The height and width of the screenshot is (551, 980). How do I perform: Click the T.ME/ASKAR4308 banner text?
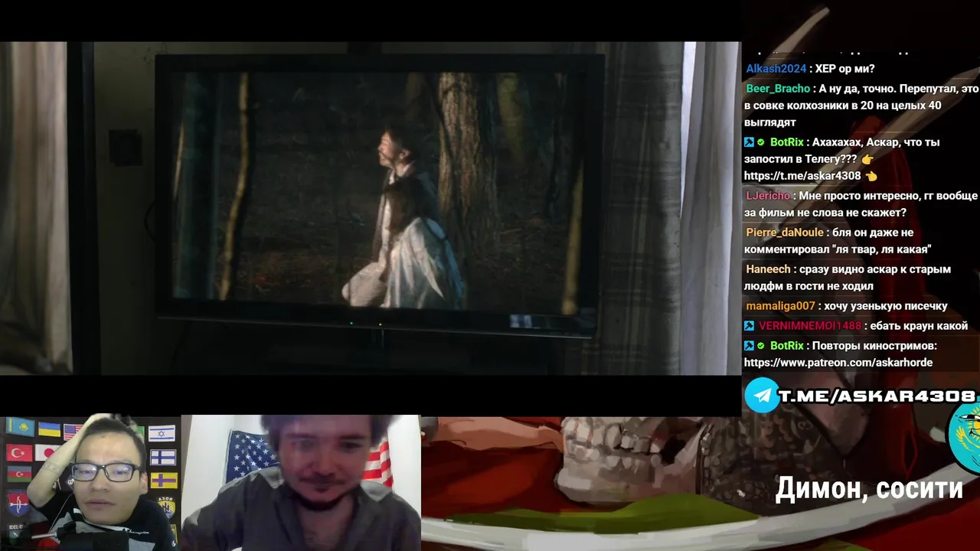[877, 396]
